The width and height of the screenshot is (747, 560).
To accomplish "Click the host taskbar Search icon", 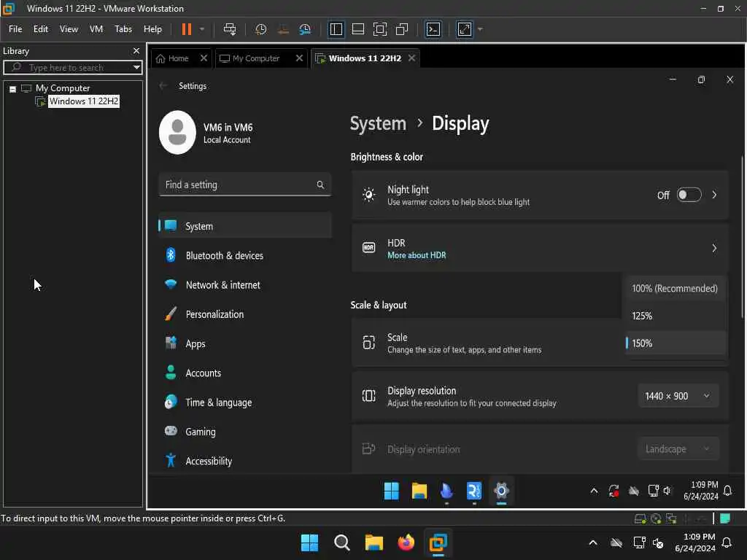I will pyautogui.click(x=341, y=542).
